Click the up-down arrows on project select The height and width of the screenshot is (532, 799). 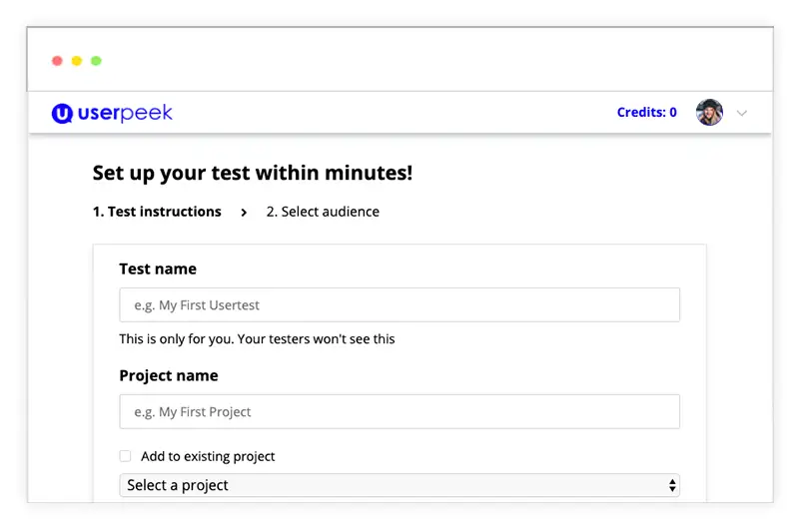(672, 486)
